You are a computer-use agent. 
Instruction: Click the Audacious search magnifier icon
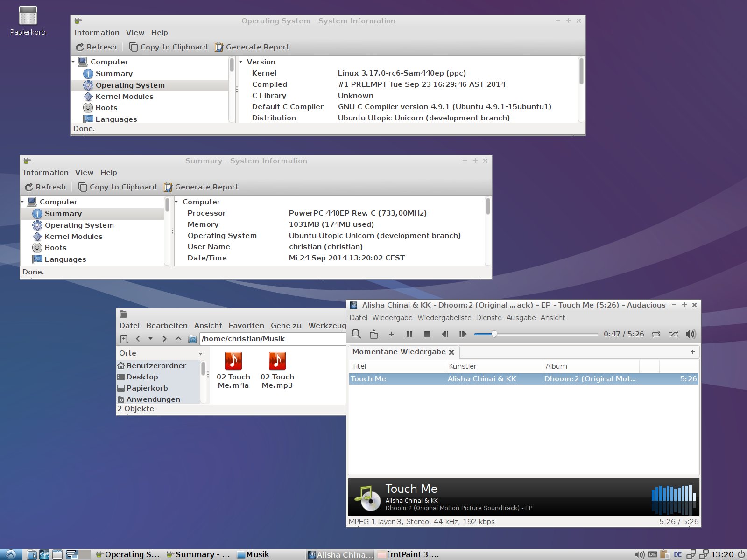(x=356, y=334)
